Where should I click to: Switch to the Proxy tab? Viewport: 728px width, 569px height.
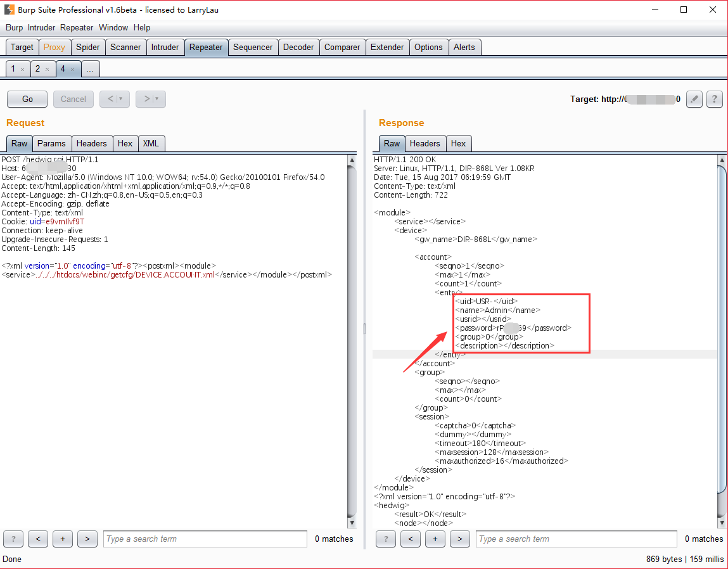[54, 48]
